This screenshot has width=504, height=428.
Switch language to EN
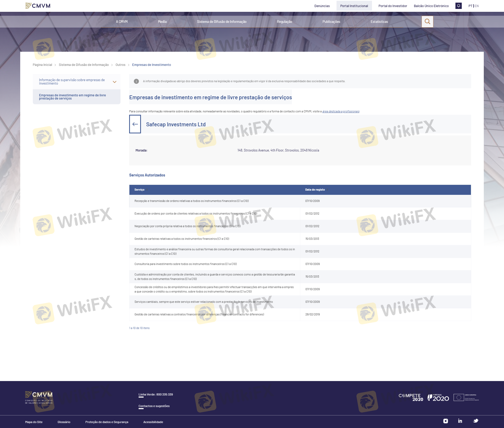tap(477, 6)
